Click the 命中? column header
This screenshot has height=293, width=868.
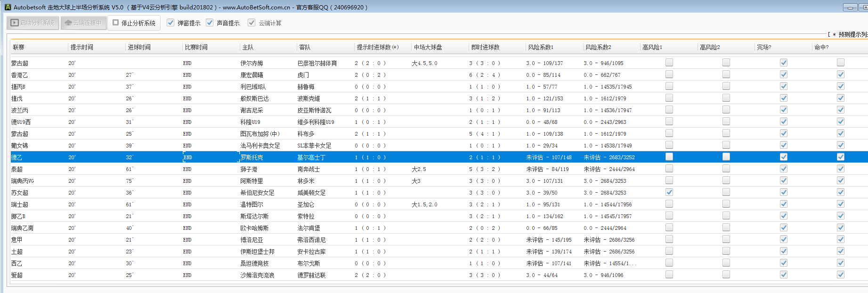821,47
